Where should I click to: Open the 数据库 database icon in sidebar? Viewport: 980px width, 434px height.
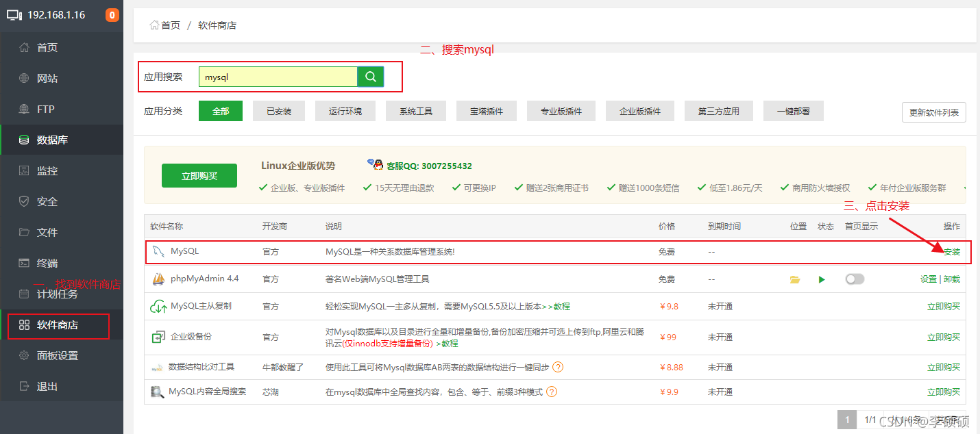pos(24,140)
